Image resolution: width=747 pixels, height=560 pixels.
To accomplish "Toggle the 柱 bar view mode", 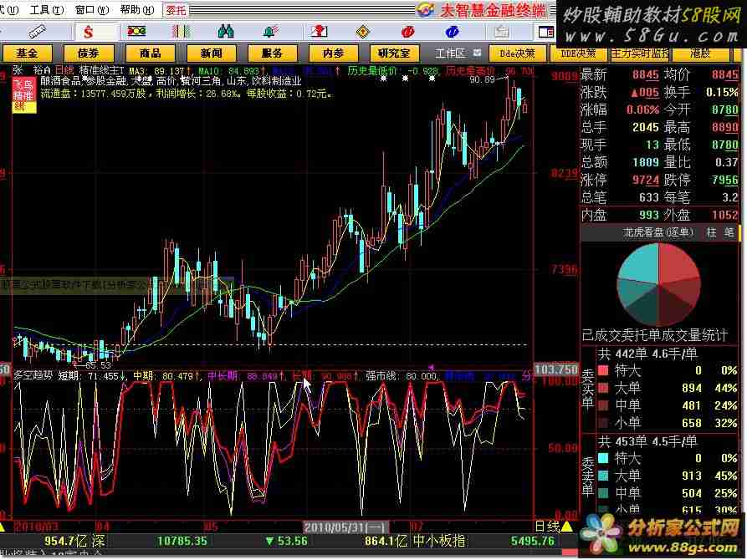I will click(x=712, y=232).
